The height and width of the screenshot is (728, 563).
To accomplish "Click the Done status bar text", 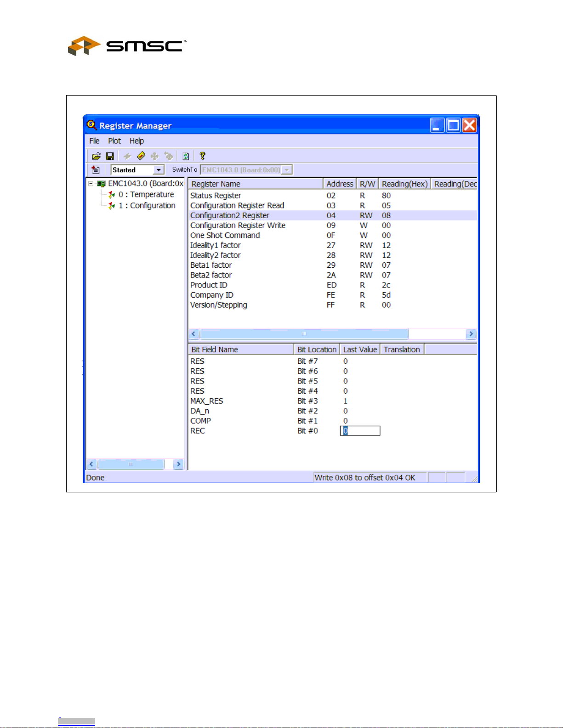I will pyautogui.click(x=95, y=478).
